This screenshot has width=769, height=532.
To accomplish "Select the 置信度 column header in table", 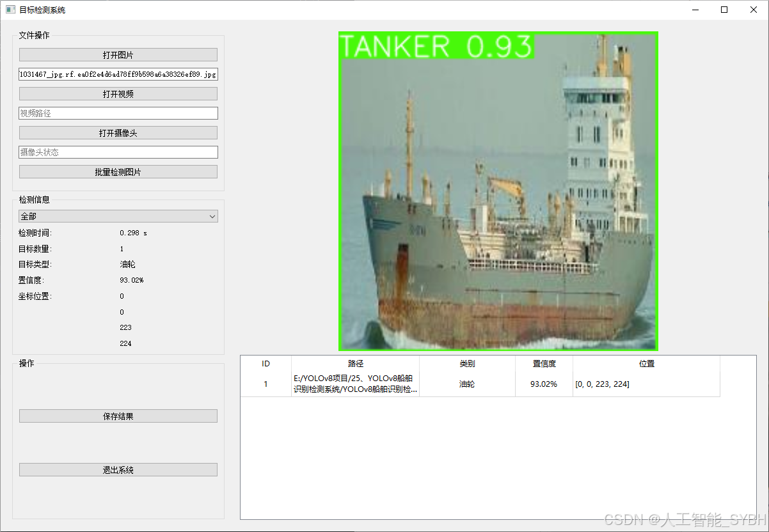I will pos(544,364).
